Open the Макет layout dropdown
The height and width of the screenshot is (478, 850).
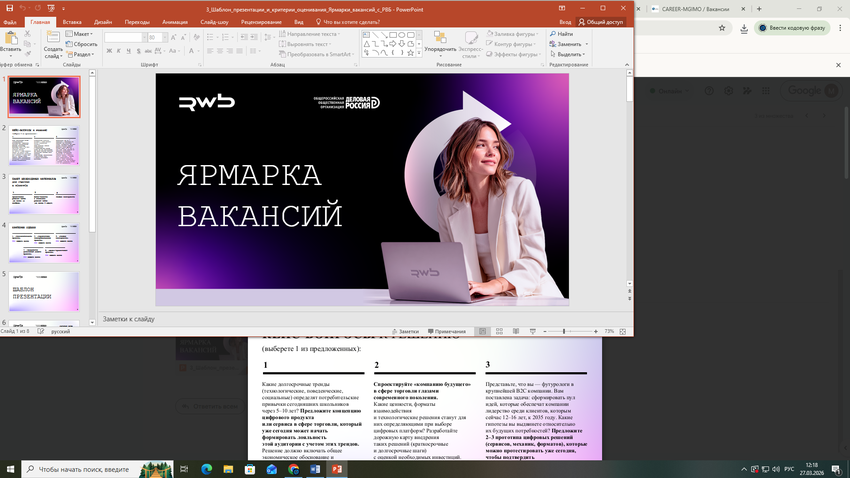point(79,34)
